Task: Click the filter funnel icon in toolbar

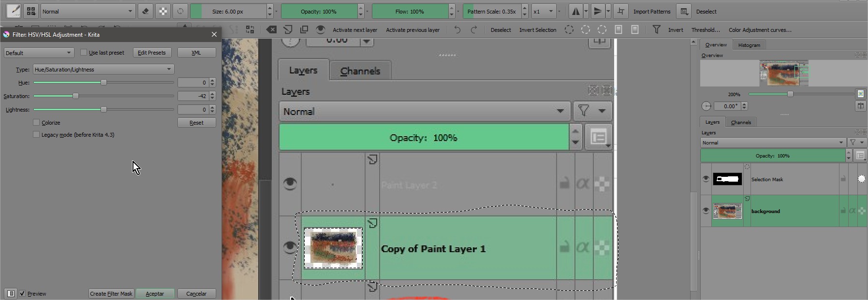Action: (x=656, y=30)
